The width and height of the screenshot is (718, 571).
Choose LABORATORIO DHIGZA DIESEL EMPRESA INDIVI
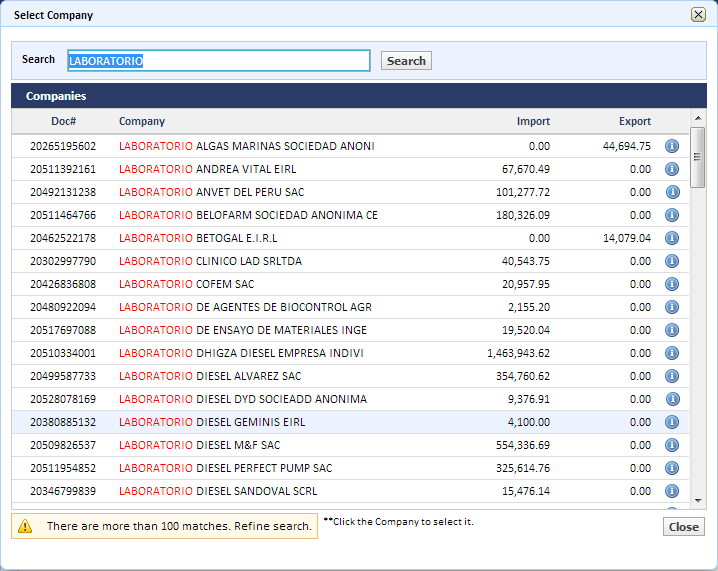(x=241, y=353)
